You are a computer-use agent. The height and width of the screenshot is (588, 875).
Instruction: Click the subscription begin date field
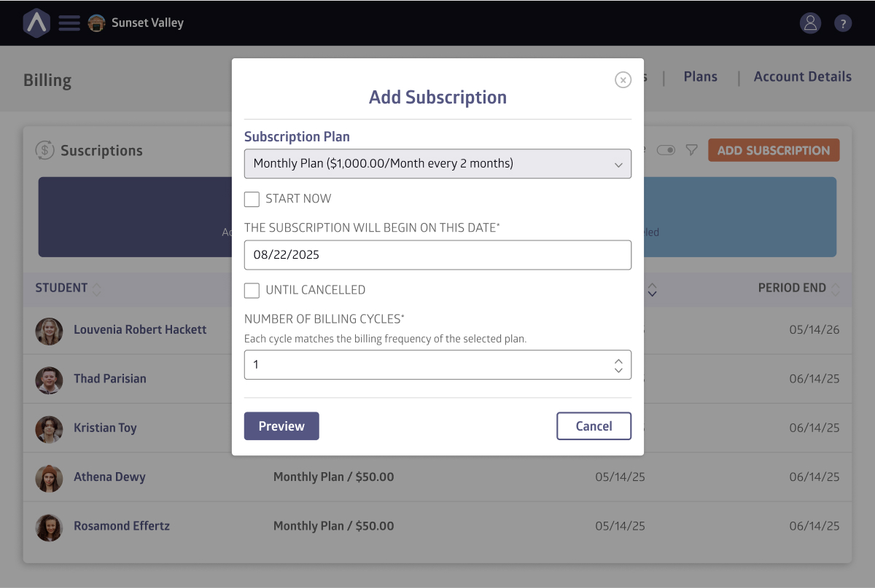click(437, 255)
